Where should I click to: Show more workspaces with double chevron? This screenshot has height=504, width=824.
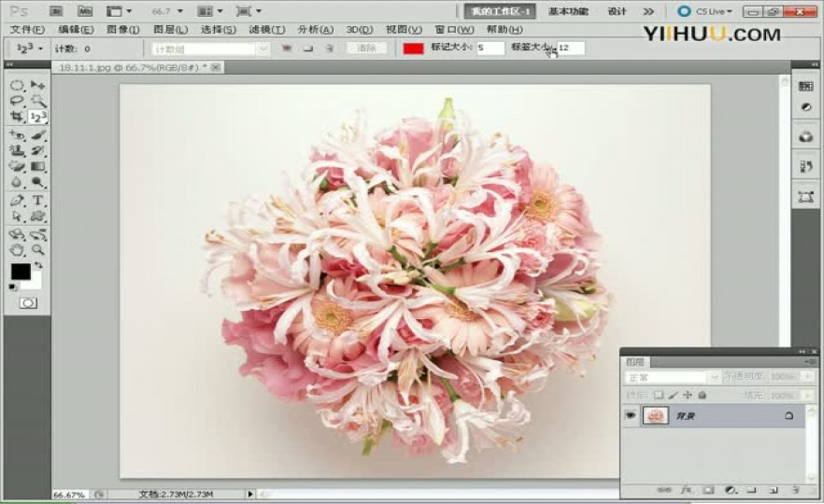coord(648,11)
